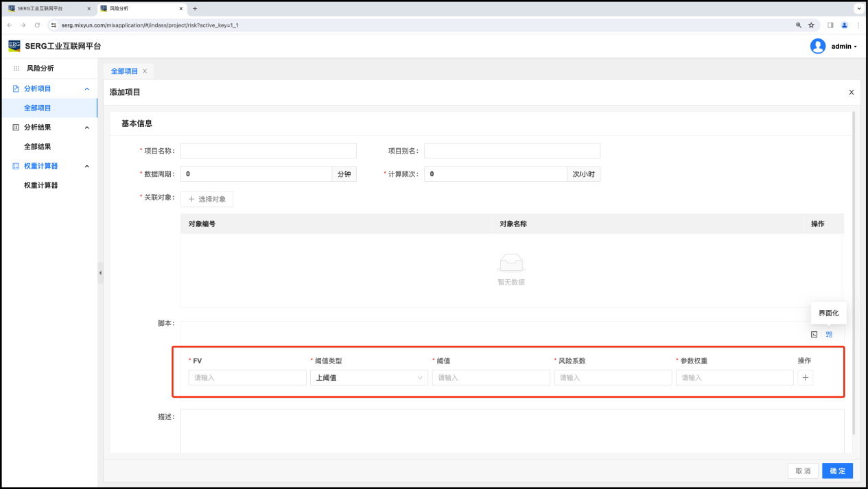Open 全部结果 in the sidebar

(38, 147)
